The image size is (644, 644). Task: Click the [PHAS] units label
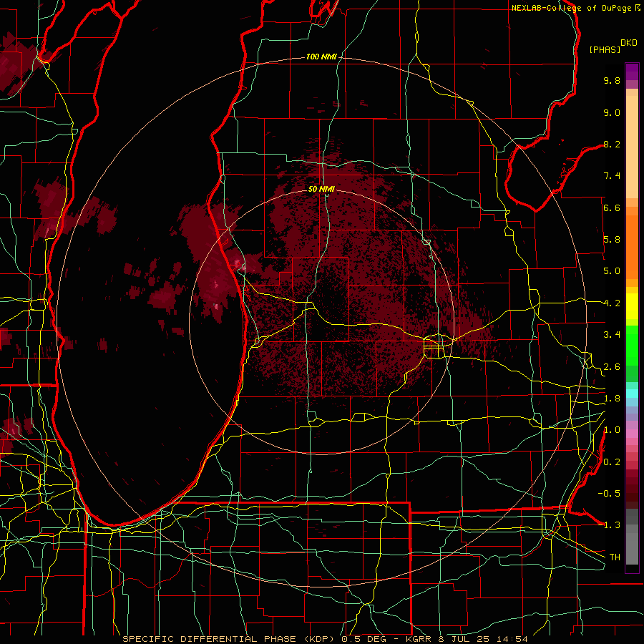tap(605, 49)
